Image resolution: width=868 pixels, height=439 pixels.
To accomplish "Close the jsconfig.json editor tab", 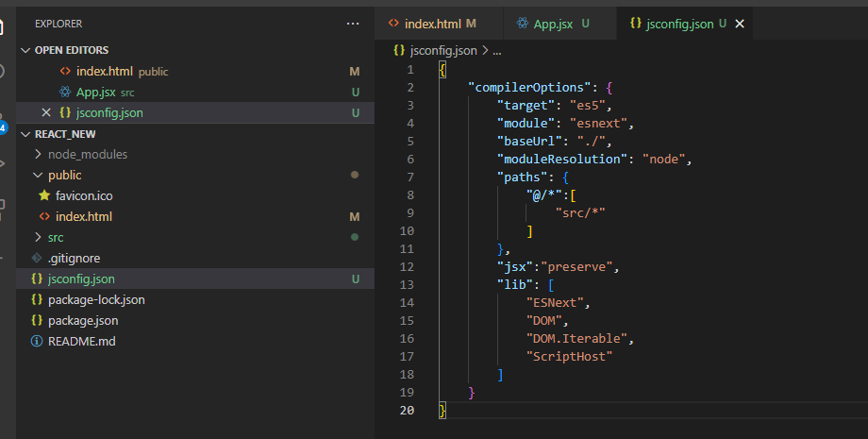I will coord(740,24).
